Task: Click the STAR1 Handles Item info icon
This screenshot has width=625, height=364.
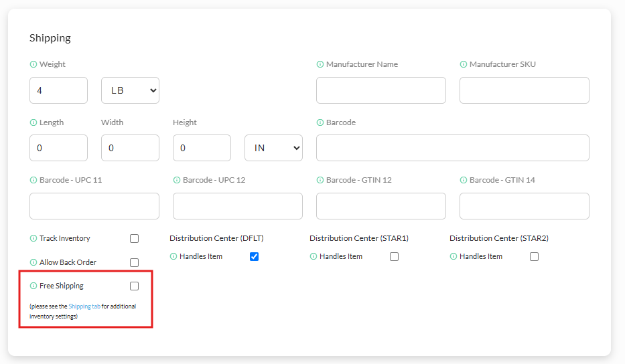Action: click(x=314, y=256)
